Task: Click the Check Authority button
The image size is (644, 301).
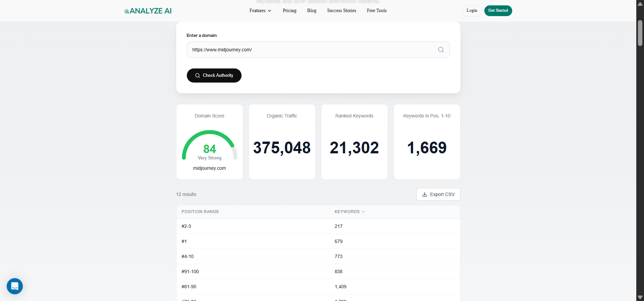Action: point(214,76)
